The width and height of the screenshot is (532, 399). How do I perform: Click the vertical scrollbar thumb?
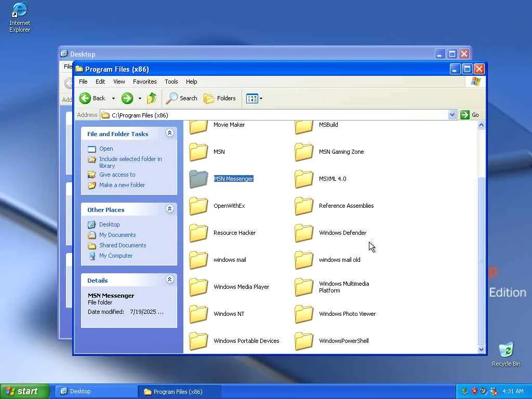pyautogui.click(x=481, y=261)
